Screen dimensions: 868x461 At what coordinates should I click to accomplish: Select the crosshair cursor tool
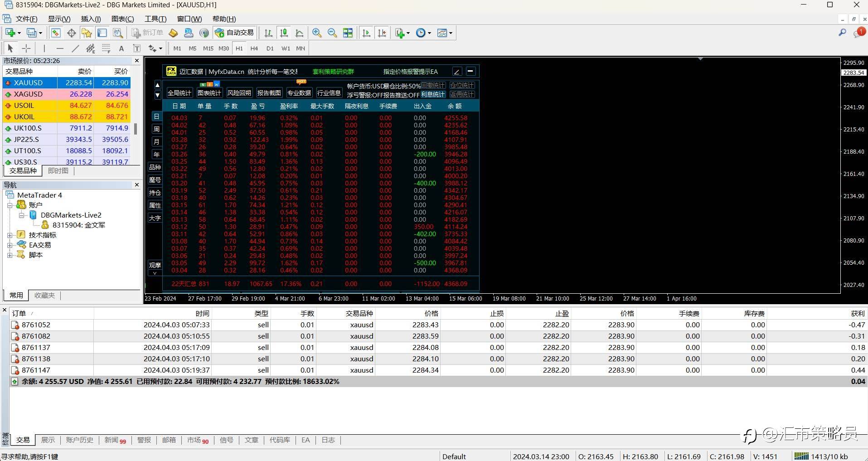[x=26, y=49]
